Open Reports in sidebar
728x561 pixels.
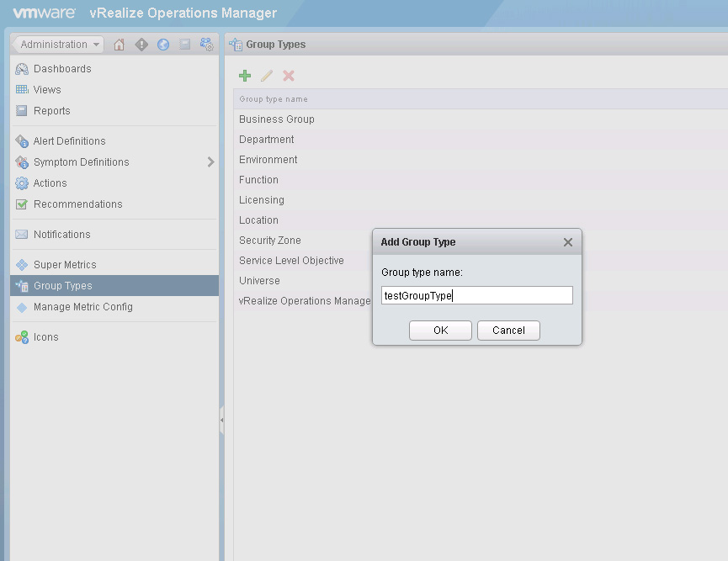(x=51, y=110)
